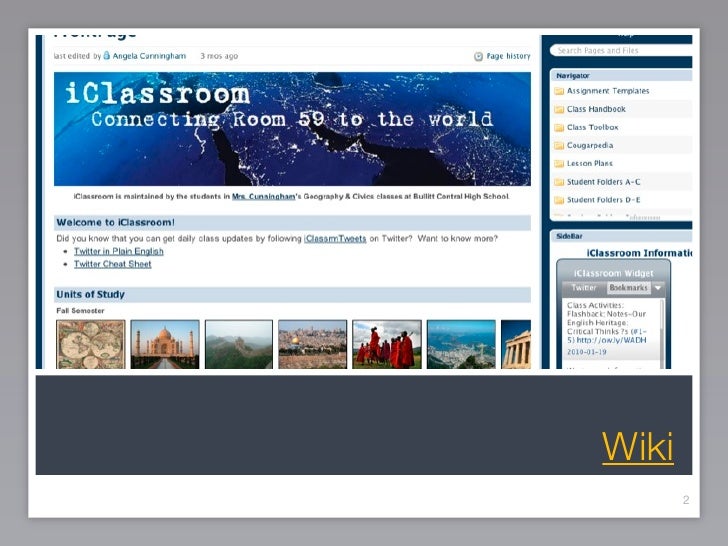Open Page history link
Image resolution: width=728 pixels, height=546 pixels.
508,56
